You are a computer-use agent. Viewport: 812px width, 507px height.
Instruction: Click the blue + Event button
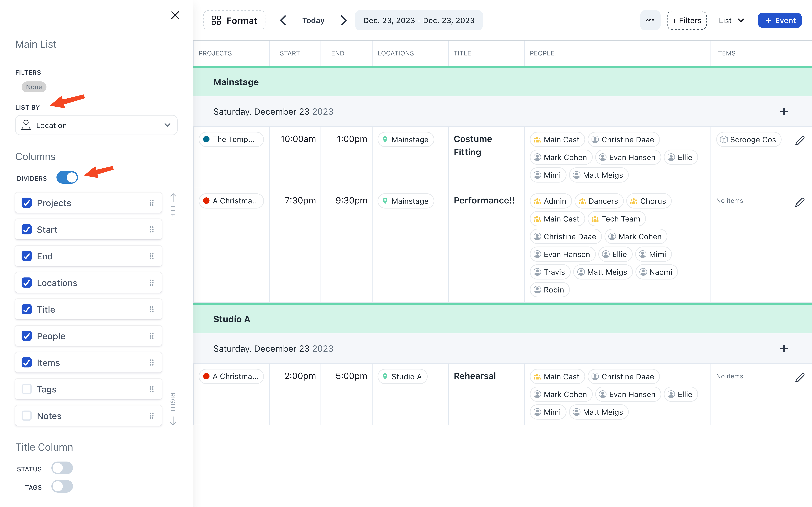[x=779, y=20]
